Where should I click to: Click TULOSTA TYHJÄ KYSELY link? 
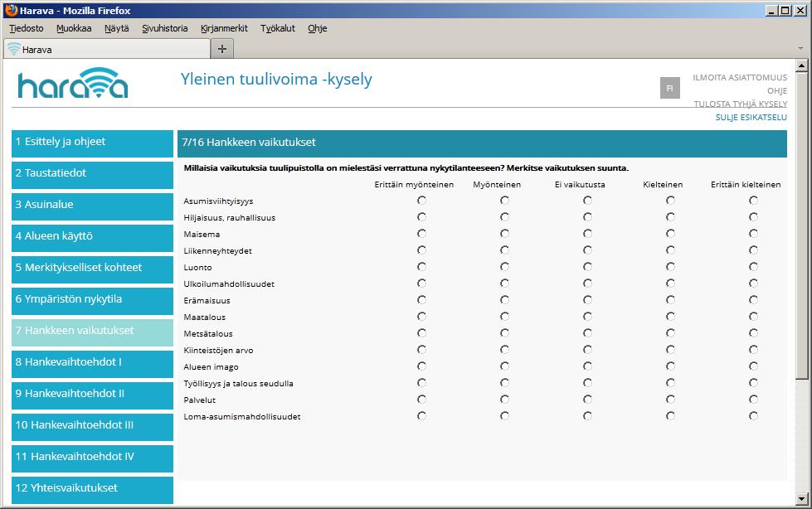(x=740, y=104)
